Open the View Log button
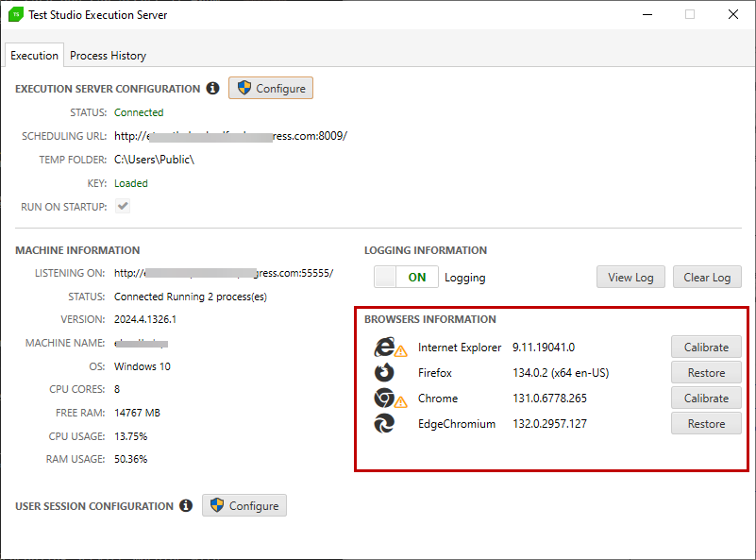Image resolution: width=756 pixels, height=560 pixels. tap(630, 278)
